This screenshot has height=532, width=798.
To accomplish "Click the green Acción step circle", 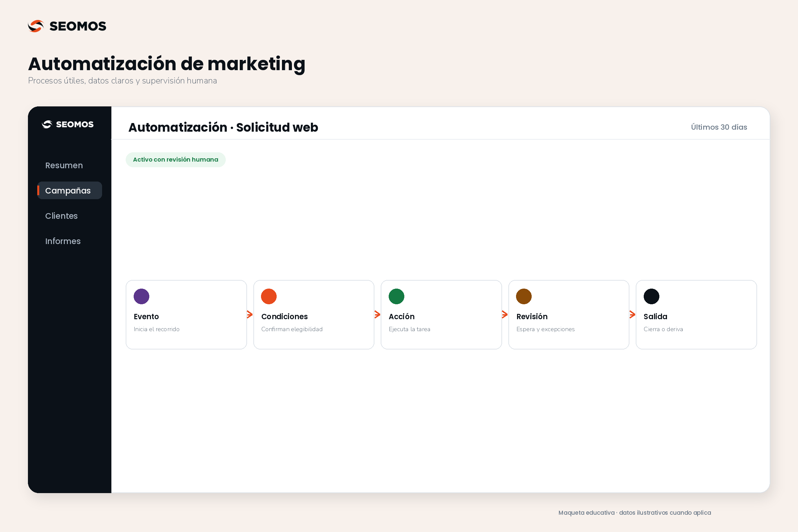I will [396, 296].
